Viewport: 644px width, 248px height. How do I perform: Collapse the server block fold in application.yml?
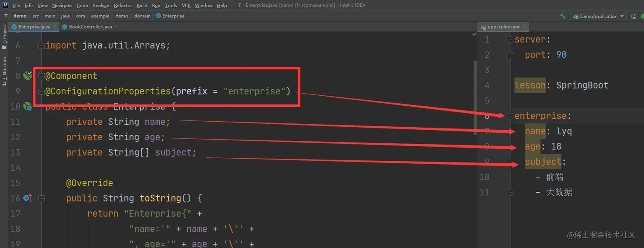point(511,40)
